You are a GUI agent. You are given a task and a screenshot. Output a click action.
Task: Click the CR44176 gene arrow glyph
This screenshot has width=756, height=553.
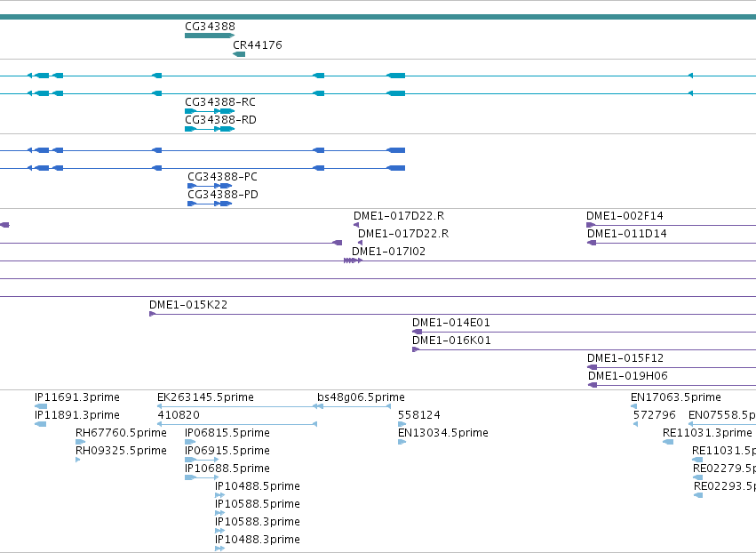(239, 54)
